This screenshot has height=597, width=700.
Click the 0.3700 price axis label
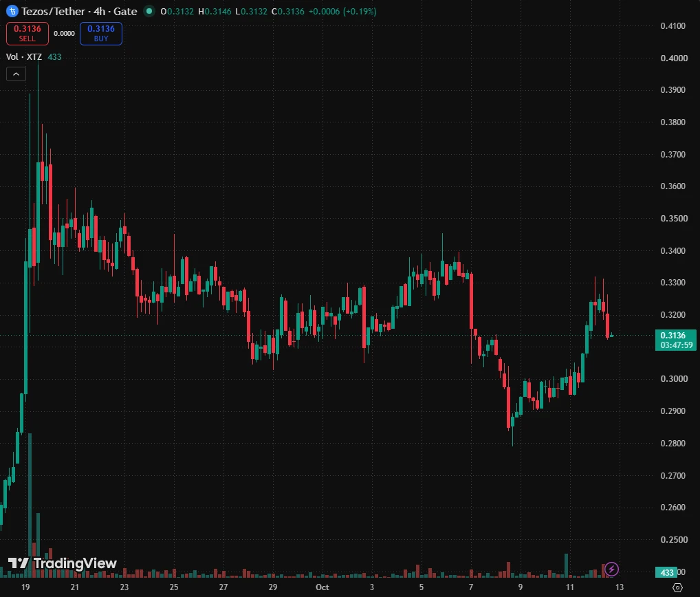[672, 155]
